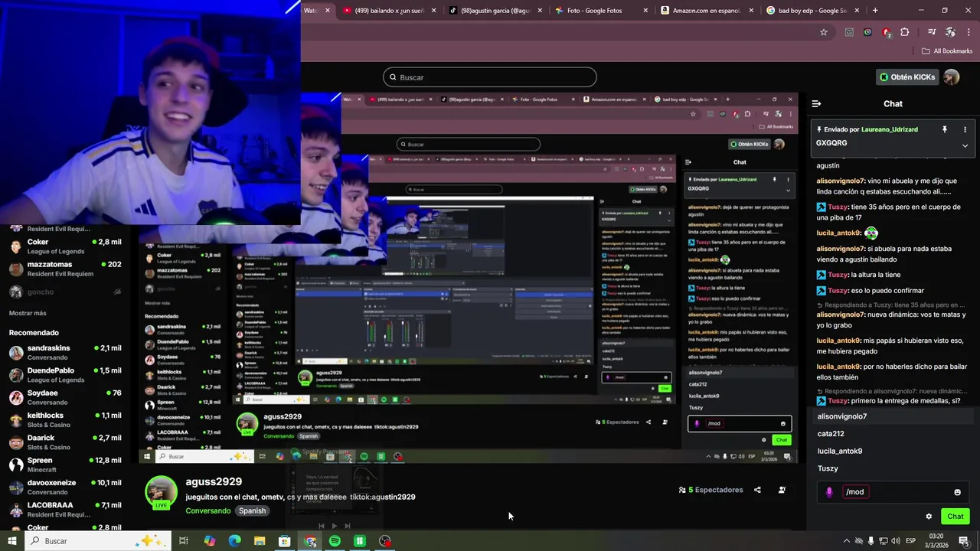Open a new browser tab with plus
Screen dimensions: 980x551
pos(875,11)
